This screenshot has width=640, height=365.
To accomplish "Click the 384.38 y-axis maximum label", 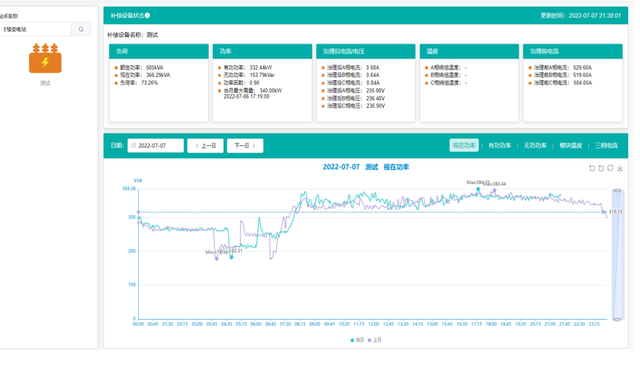I will (129, 189).
